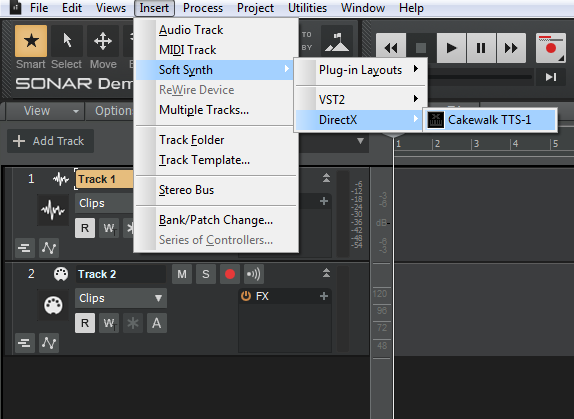Choose Bank/Patch Change... menu item
The width and height of the screenshot is (574, 419).
(x=216, y=220)
